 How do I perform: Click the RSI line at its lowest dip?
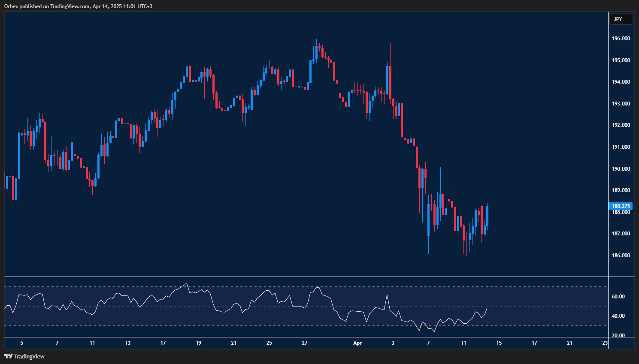point(433,331)
